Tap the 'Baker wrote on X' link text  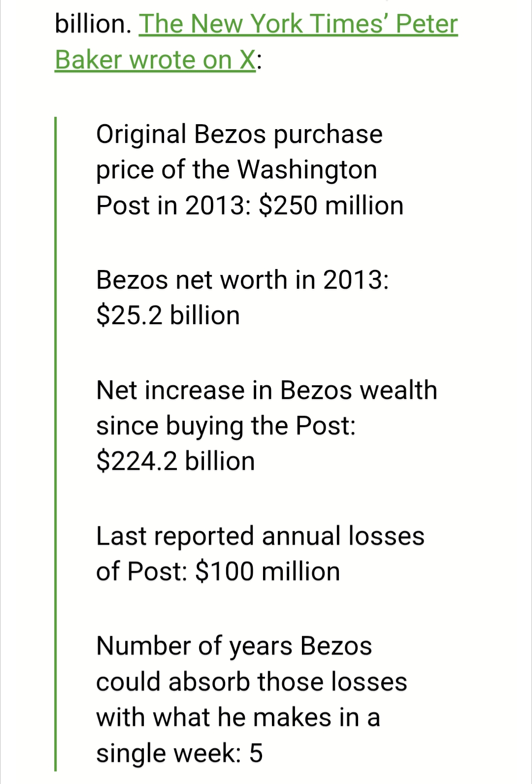(155, 60)
